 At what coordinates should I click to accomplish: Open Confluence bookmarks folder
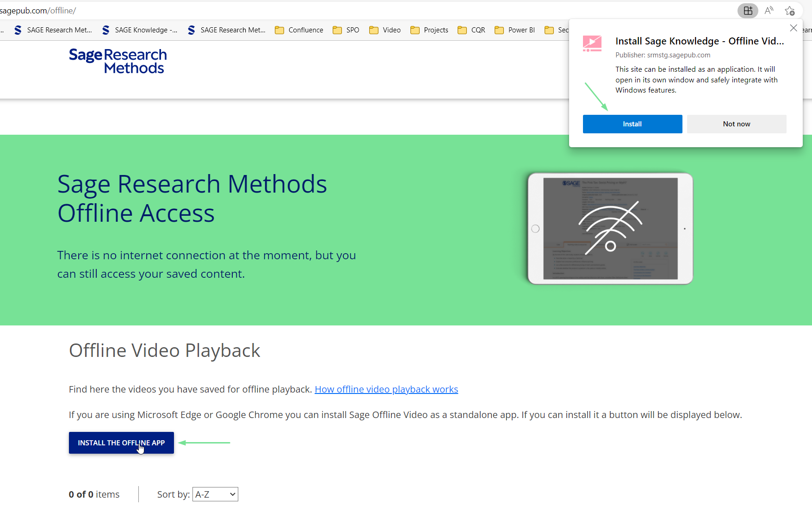(x=299, y=30)
